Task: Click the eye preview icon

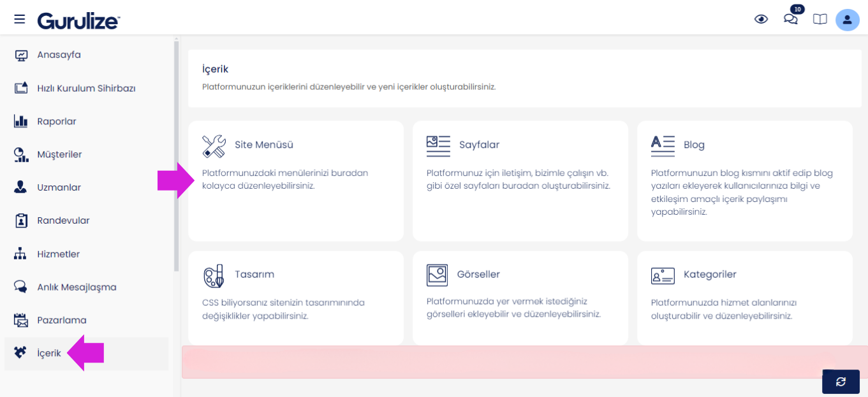Action: pos(761,19)
